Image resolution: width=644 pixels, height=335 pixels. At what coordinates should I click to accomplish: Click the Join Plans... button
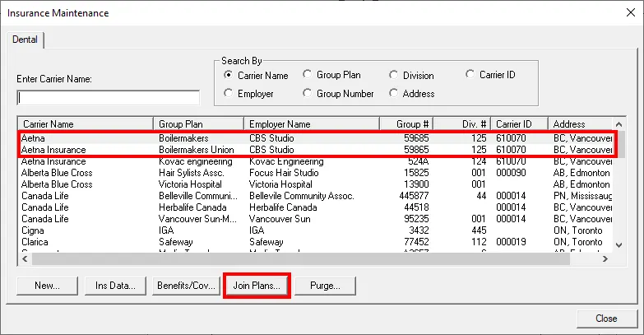pos(257,286)
